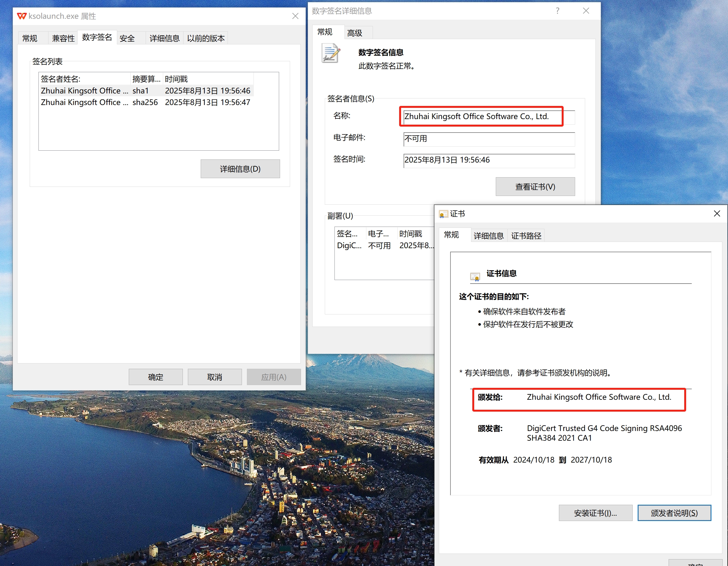Switch to the 高级 tab
Viewport: 728px width, 566px height.
point(355,33)
